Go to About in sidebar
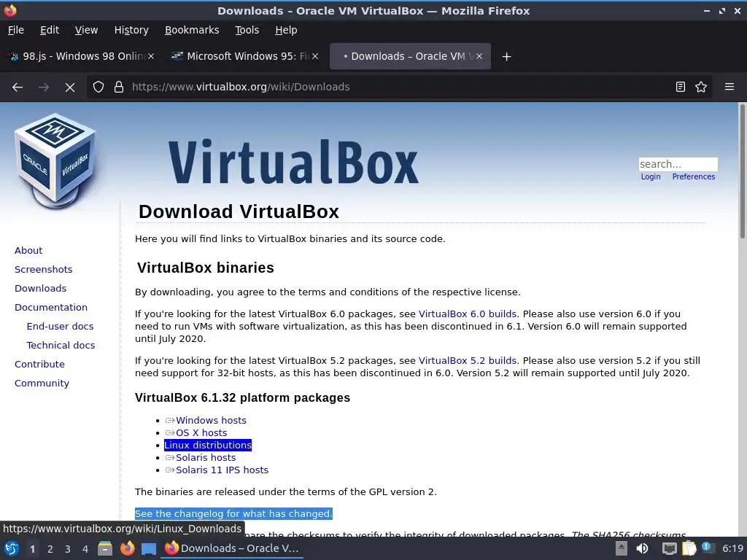The width and height of the screenshot is (747, 560). click(x=28, y=251)
